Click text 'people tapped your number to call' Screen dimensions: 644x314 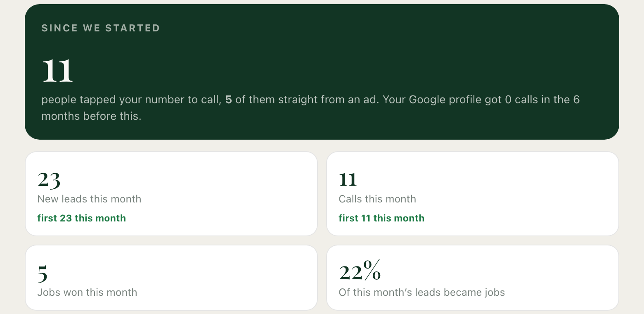(x=130, y=100)
